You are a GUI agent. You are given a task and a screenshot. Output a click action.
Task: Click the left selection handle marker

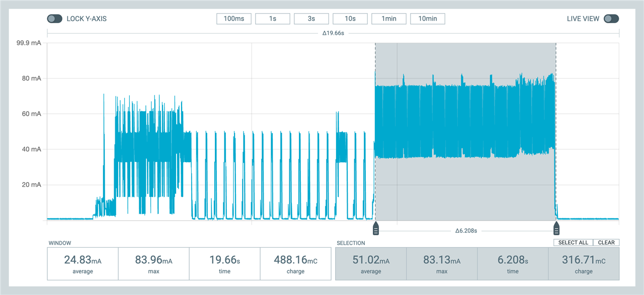pos(375,229)
